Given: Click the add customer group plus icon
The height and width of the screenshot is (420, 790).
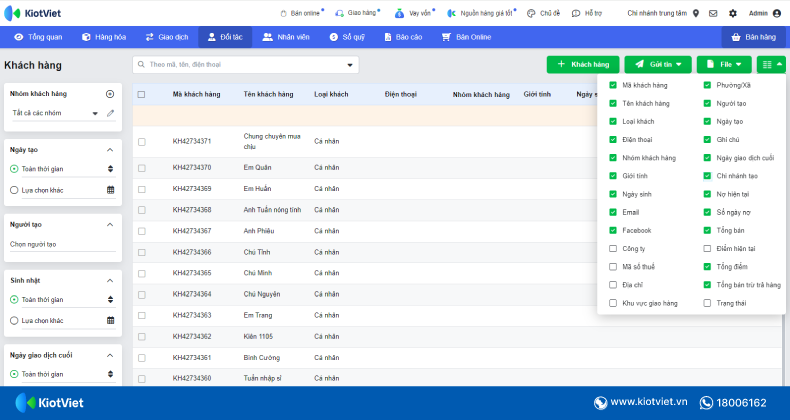Looking at the screenshot, I should coord(110,93).
